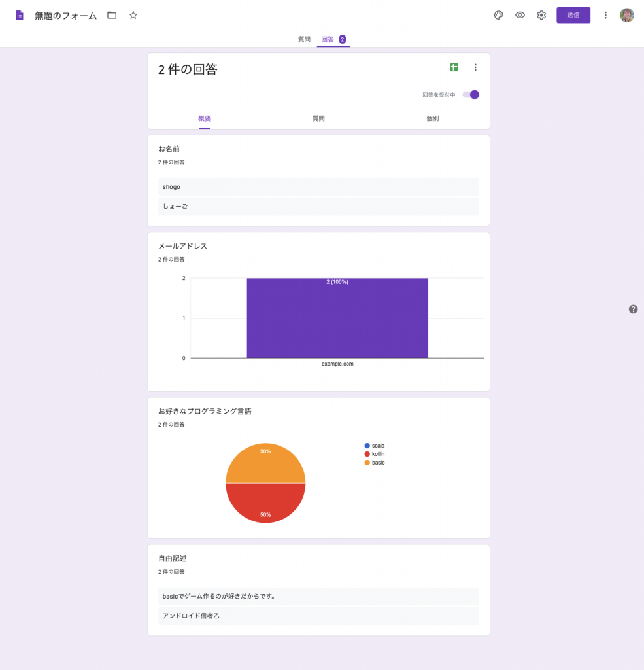Viewport: 644px width, 670px height.
Task: Click the help question mark icon
Action: click(x=633, y=309)
